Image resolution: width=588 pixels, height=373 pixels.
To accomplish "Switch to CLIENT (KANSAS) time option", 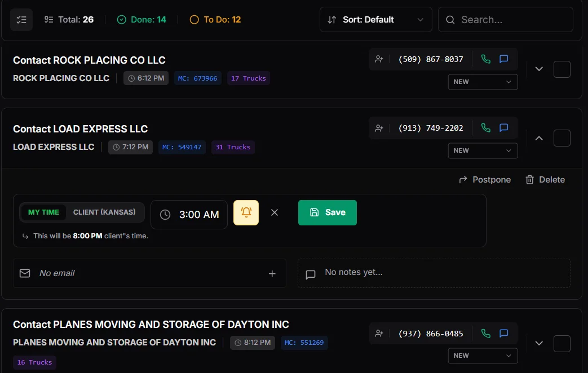I will [x=104, y=212].
